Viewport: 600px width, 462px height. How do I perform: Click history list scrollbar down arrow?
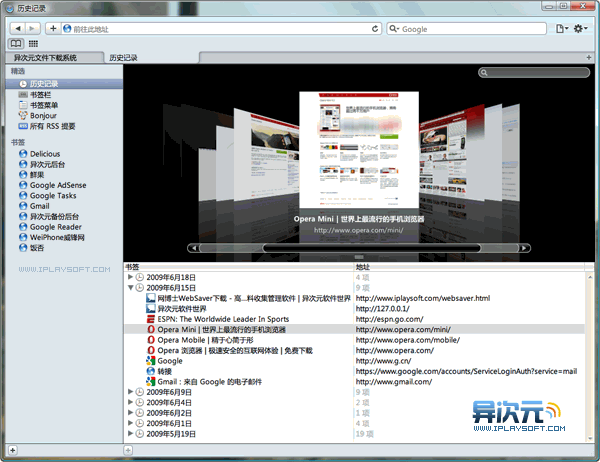pos(590,439)
